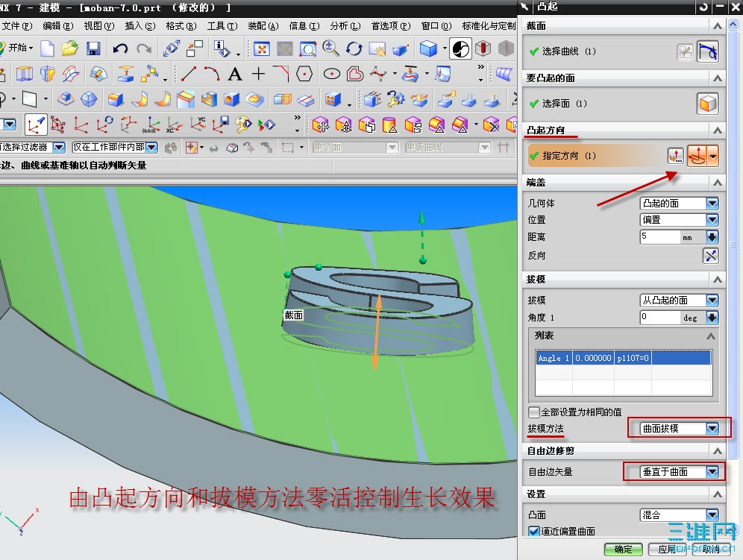Click the select face cube icon

coord(707,104)
